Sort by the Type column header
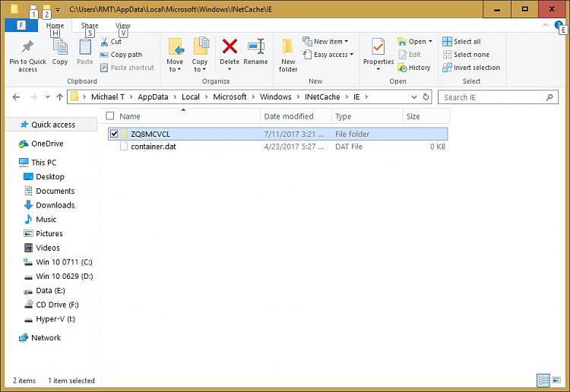Viewport: 570px width, 392px height. (367, 116)
